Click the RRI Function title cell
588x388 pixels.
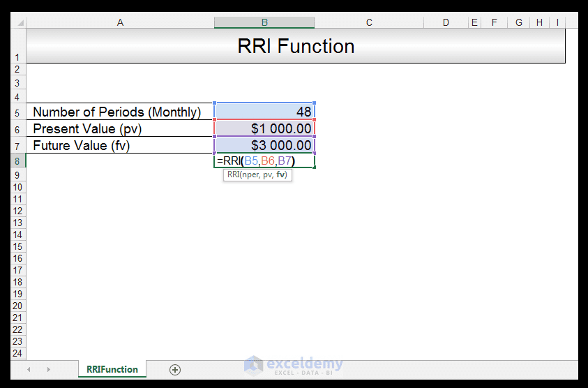tap(296, 46)
